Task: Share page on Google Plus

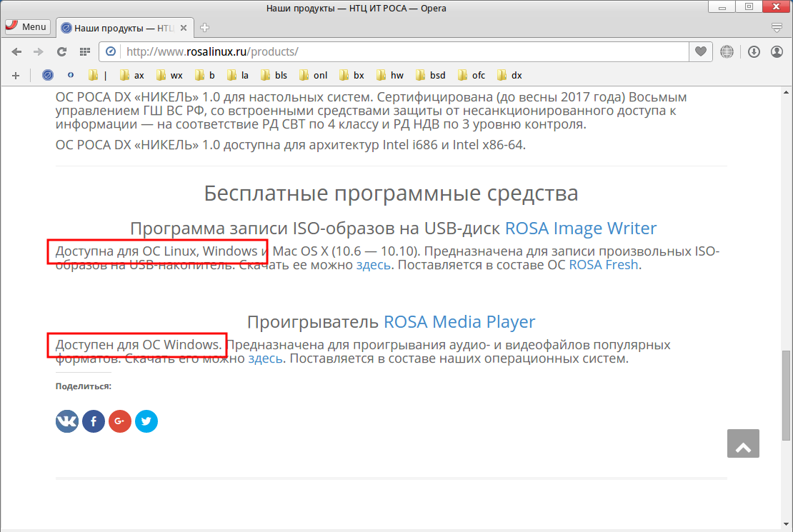Action: tap(120, 421)
